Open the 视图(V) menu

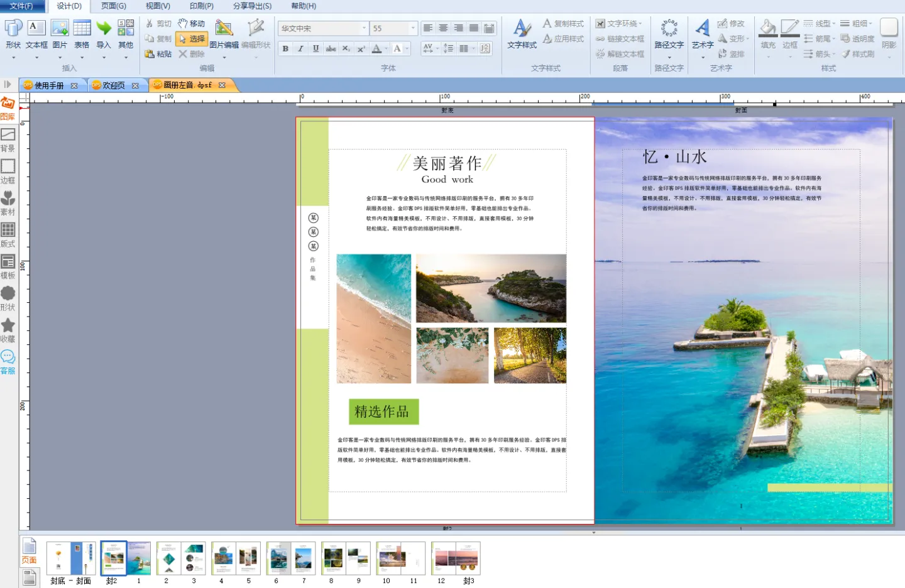158,6
